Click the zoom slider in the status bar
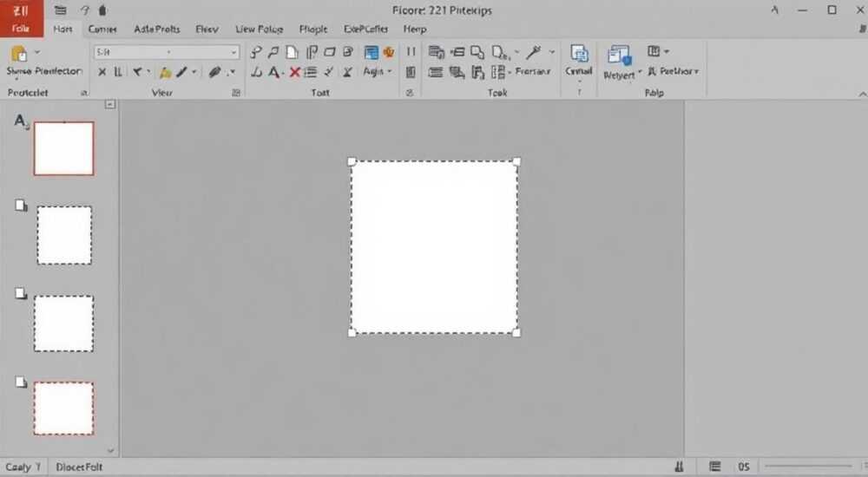 (x=809, y=467)
